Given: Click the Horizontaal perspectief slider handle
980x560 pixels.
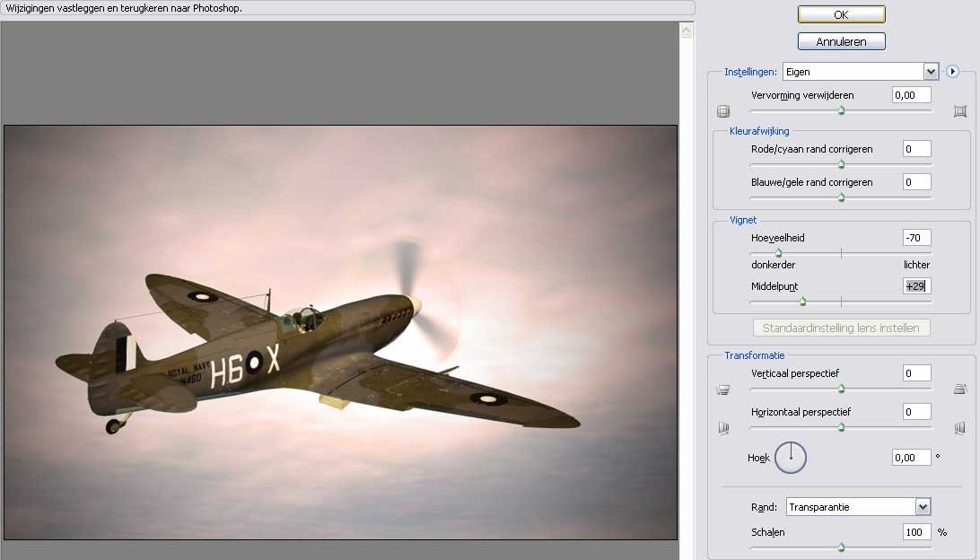Looking at the screenshot, I should [841, 427].
